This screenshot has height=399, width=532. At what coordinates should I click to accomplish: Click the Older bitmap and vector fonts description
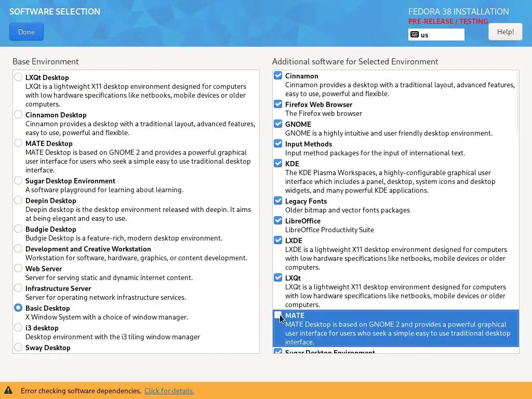[348, 210]
